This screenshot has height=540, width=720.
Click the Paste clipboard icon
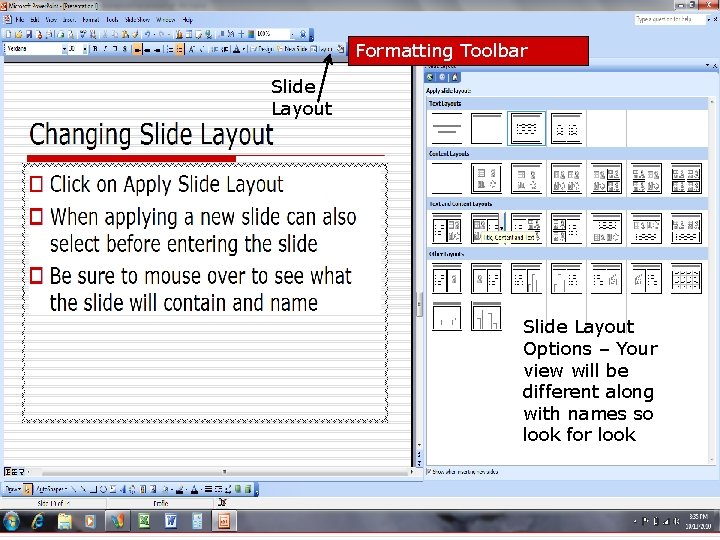click(x=125, y=34)
